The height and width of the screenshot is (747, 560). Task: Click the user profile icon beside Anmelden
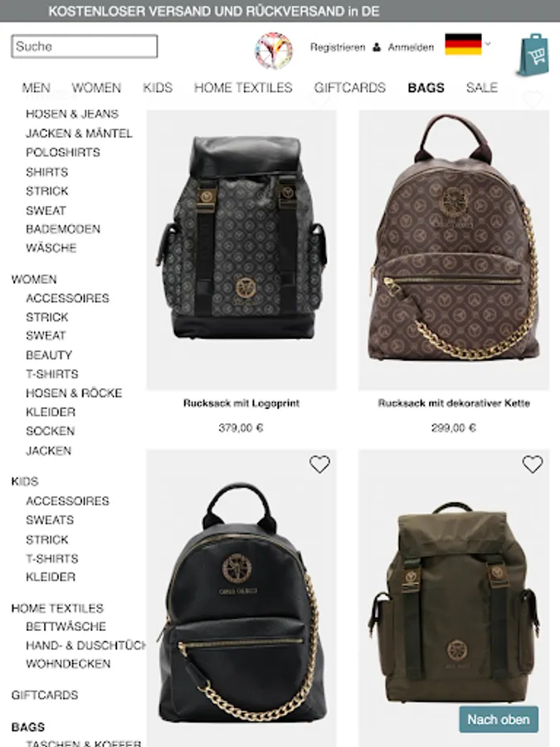[x=377, y=47]
